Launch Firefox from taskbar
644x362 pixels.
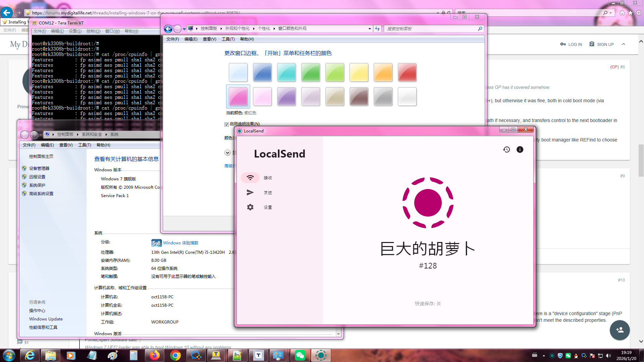(x=154, y=355)
